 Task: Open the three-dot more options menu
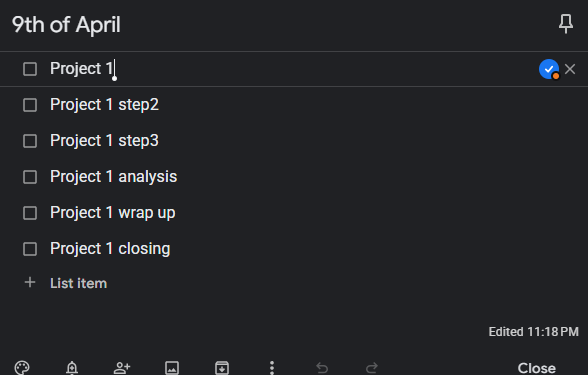pos(272,368)
